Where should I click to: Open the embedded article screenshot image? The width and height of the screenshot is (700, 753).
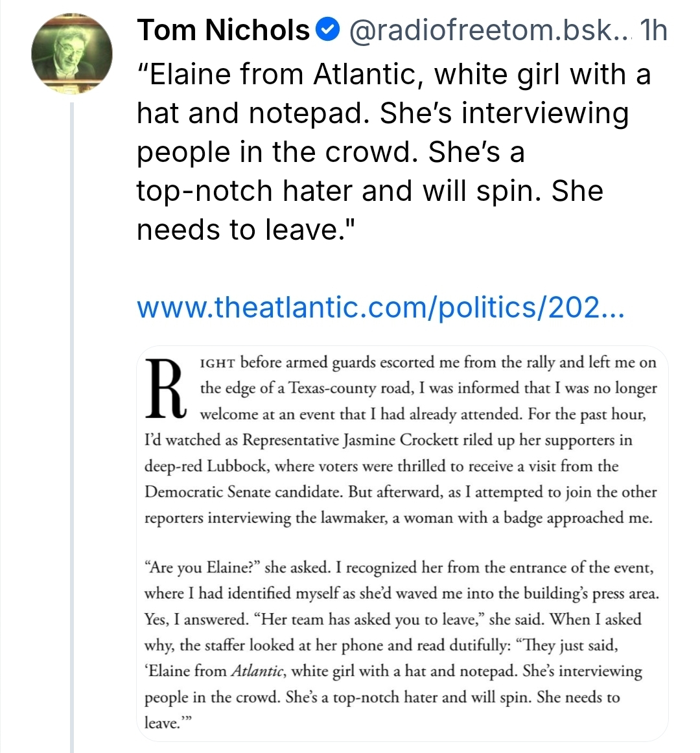pyautogui.click(x=402, y=544)
